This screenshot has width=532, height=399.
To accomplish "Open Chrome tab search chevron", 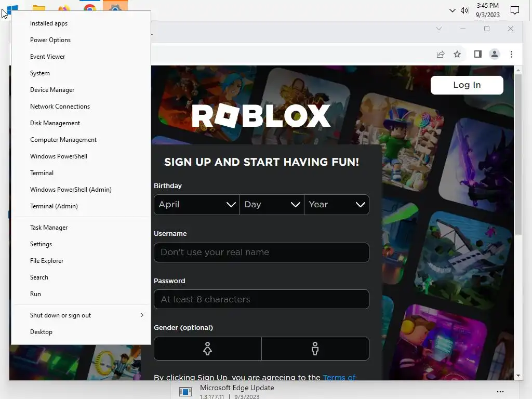I will pos(438,29).
